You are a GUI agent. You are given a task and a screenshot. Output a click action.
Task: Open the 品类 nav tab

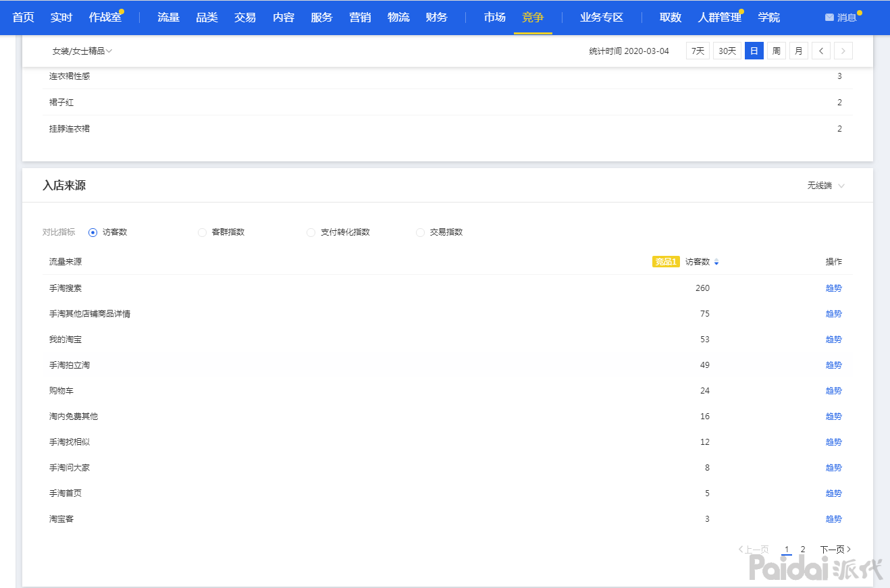(207, 18)
